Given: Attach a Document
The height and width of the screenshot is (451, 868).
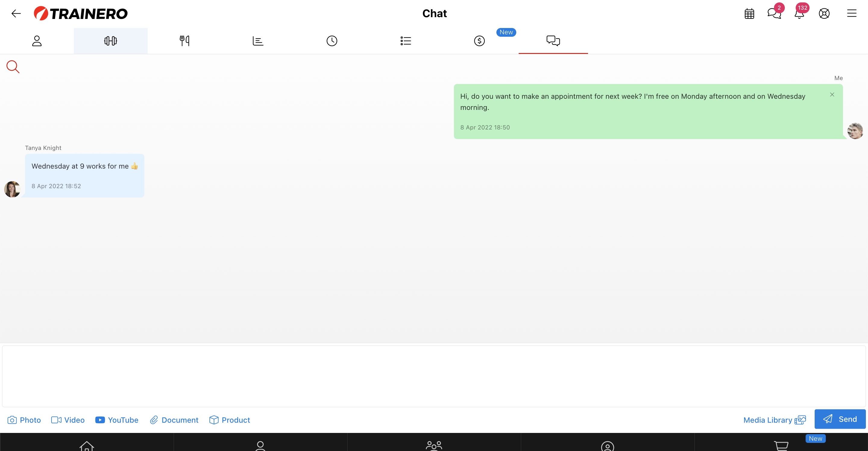Looking at the screenshot, I should [174, 420].
